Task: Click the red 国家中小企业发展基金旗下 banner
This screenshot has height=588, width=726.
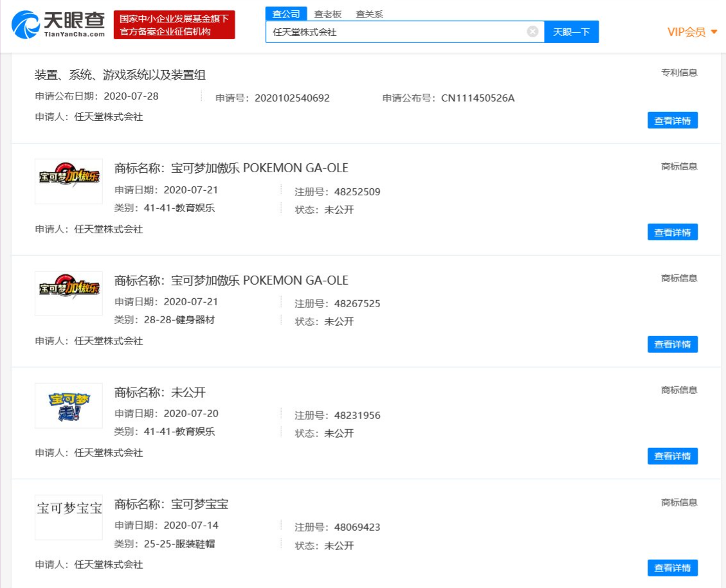Action: point(174,25)
